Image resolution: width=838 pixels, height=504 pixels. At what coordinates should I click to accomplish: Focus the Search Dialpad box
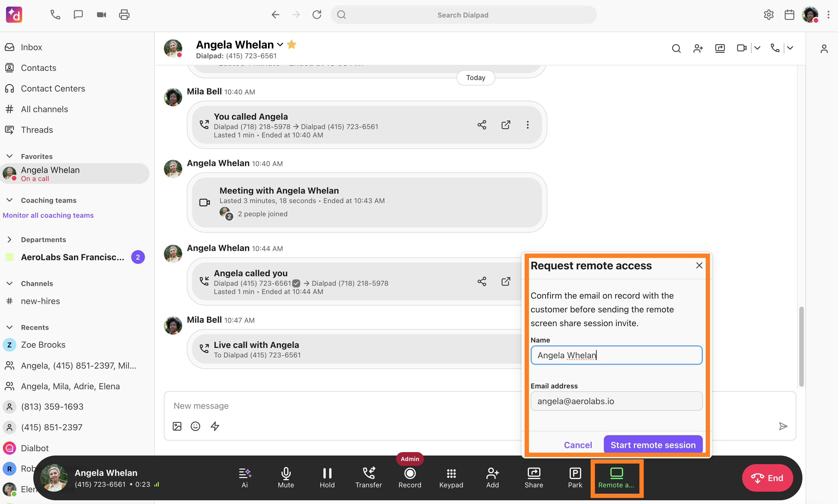pos(463,15)
